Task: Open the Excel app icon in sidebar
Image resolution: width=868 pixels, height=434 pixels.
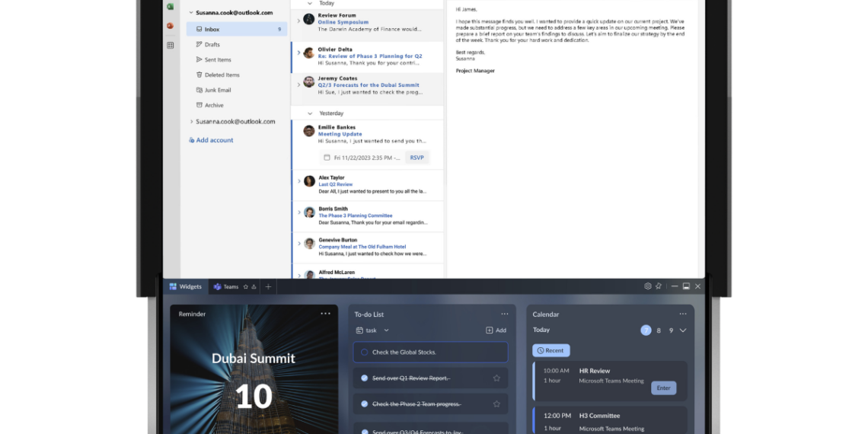Action: 170,6
